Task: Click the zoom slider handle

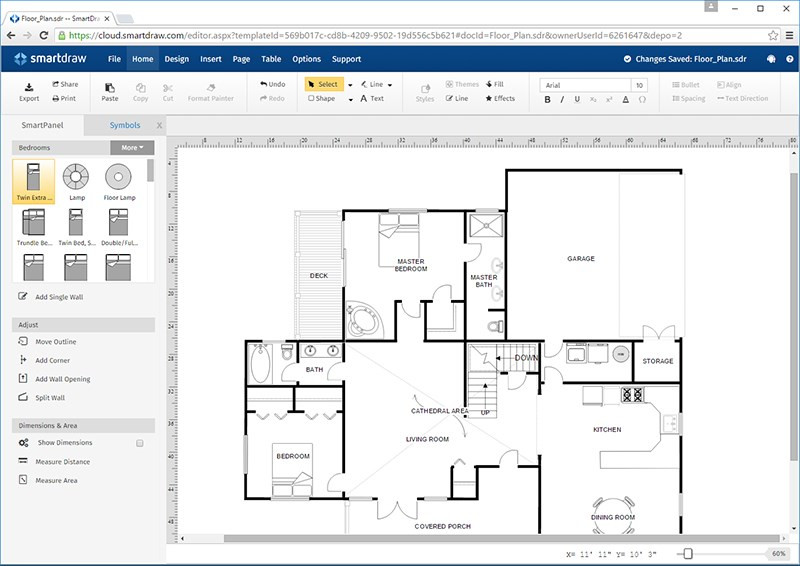Action: 687,553
